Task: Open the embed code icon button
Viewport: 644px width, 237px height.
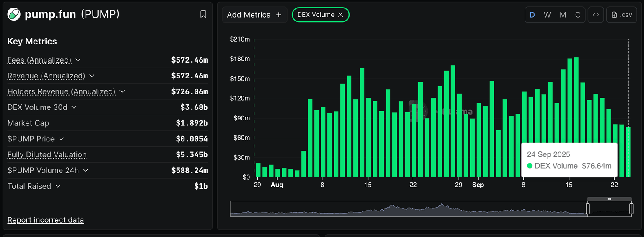Action: [x=595, y=15]
